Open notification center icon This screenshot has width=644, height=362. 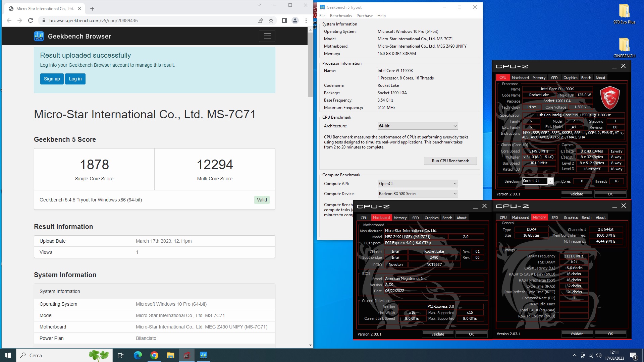[x=633, y=355]
